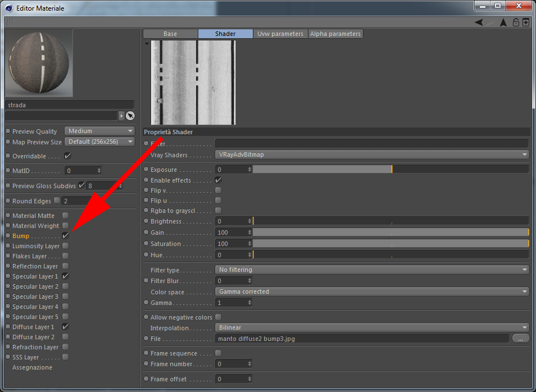The width and height of the screenshot is (536, 392).
Task: Click the file browse ellipsis button
Action: click(x=520, y=339)
